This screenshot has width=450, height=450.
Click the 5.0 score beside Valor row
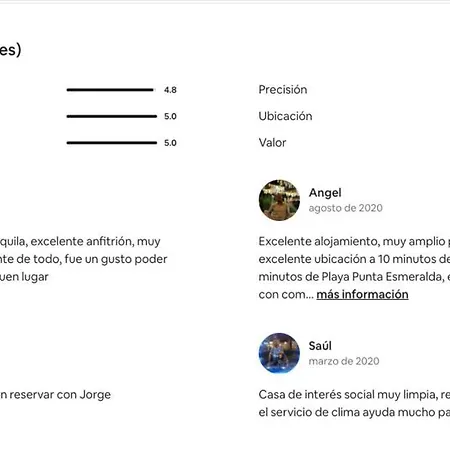(170, 143)
